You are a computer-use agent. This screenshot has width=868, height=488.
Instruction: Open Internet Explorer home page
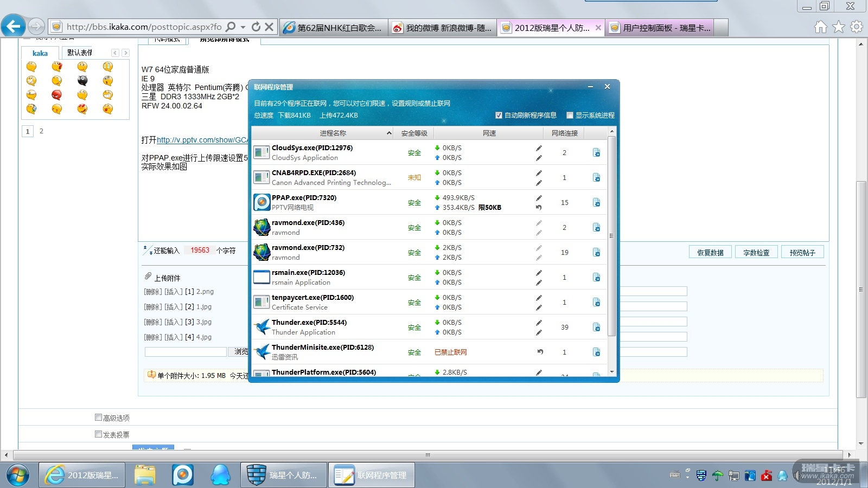coord(821,27)
